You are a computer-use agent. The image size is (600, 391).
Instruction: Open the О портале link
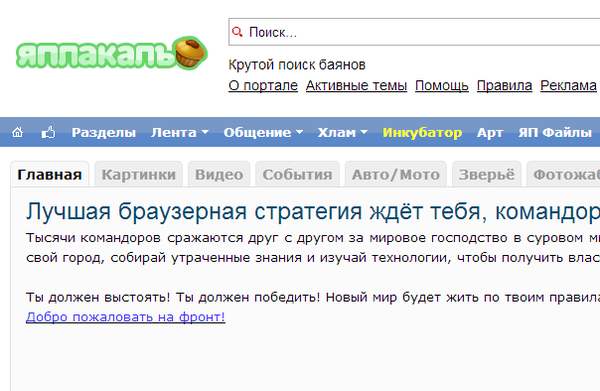click(x=263, y=85)
